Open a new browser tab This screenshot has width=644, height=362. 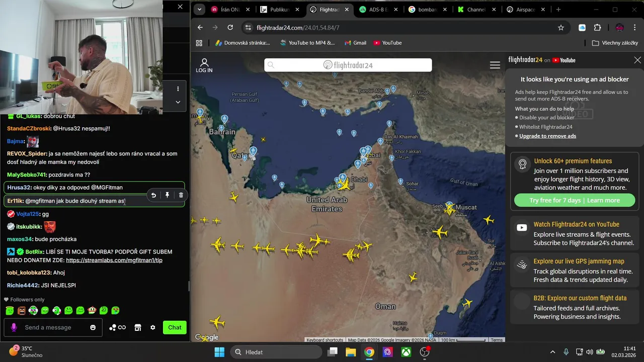pos(558,10)
